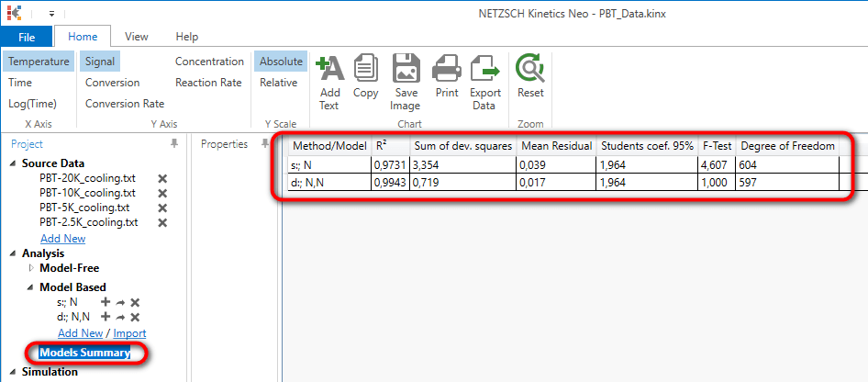The height and width of the screenshot is (382, 868).
Task: Print the chart
Action: coord(447,77)
